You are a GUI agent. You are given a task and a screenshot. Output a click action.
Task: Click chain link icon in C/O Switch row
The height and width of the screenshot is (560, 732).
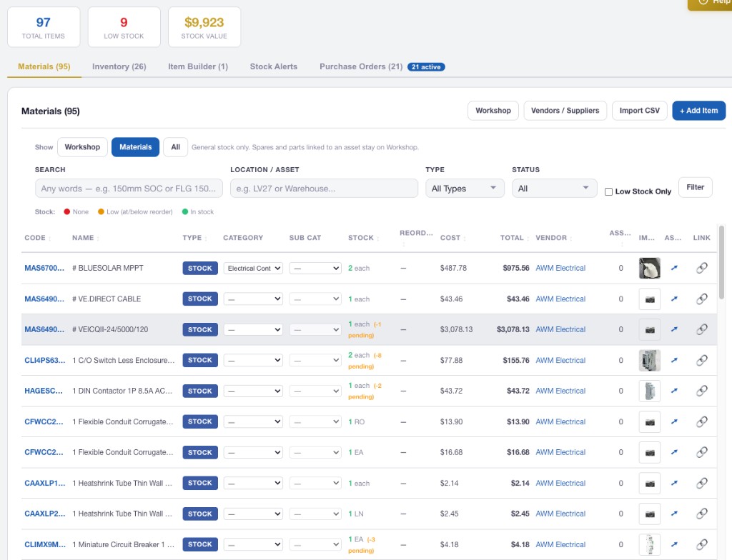[702, 360]
